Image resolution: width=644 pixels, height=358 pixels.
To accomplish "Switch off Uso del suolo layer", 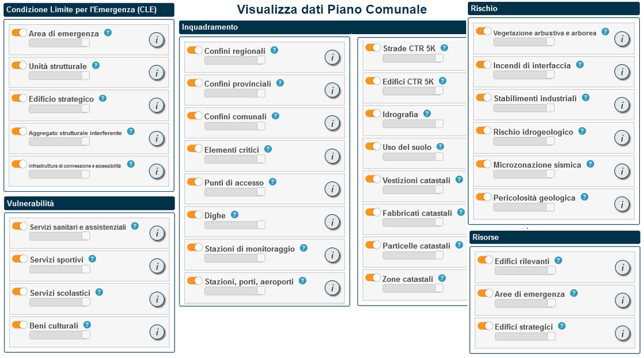I will point(373,146).
